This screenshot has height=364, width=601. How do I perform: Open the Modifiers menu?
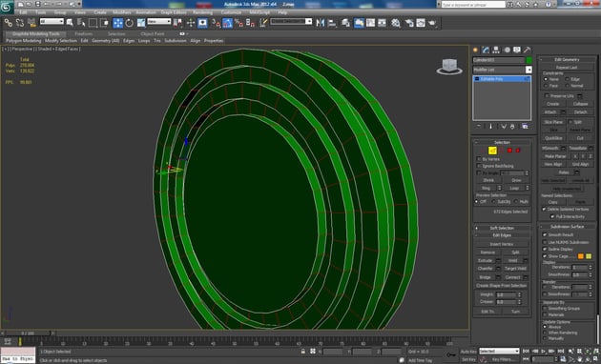point(121,12)
